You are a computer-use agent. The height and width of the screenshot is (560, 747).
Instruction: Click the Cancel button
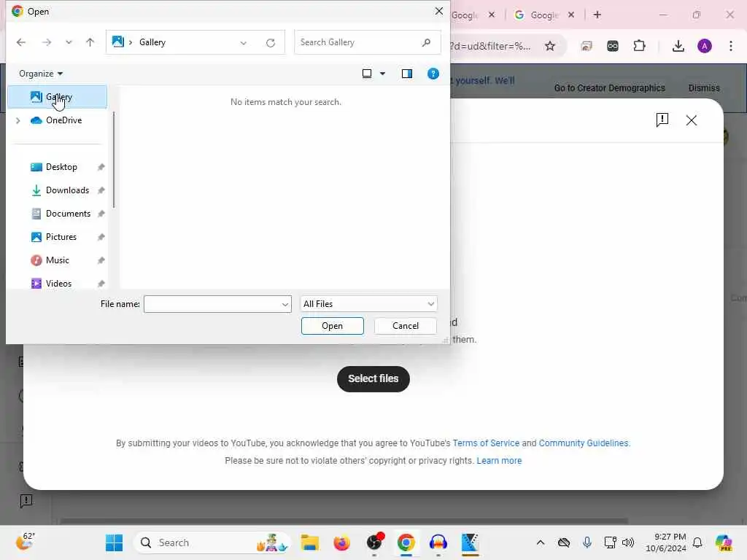coord(406,326)
